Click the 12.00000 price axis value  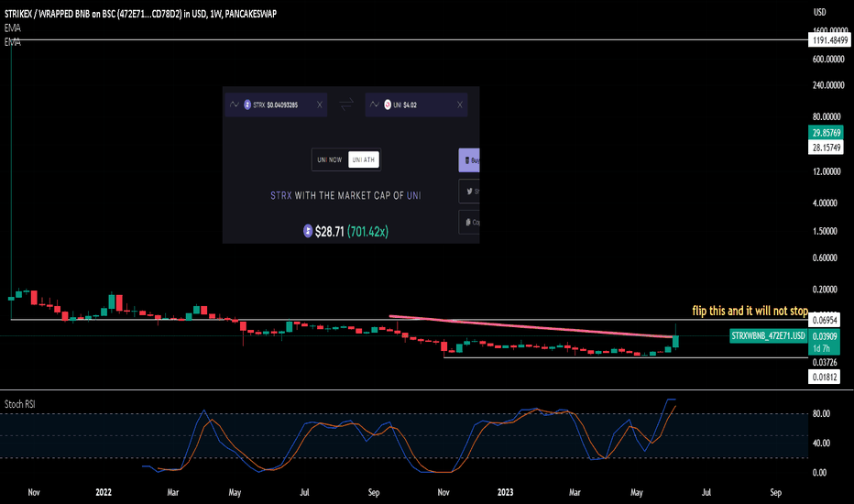[x=827, y=171]
